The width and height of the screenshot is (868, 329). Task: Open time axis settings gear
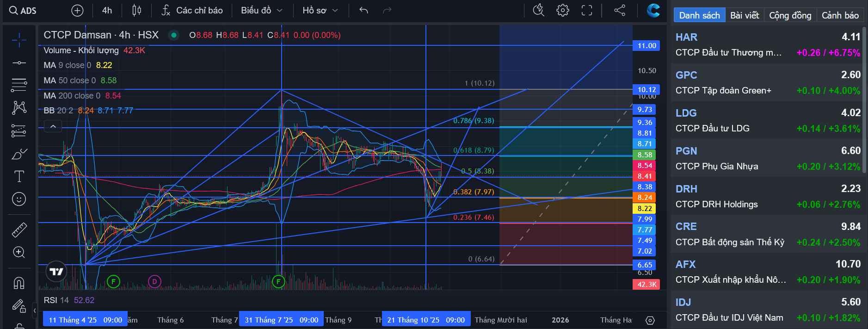coord(650,320)
